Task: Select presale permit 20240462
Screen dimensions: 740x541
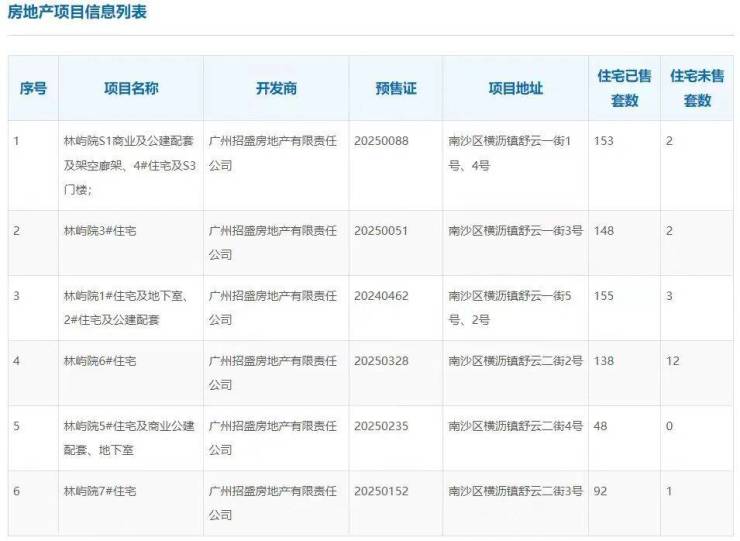Action: (381, 296)
